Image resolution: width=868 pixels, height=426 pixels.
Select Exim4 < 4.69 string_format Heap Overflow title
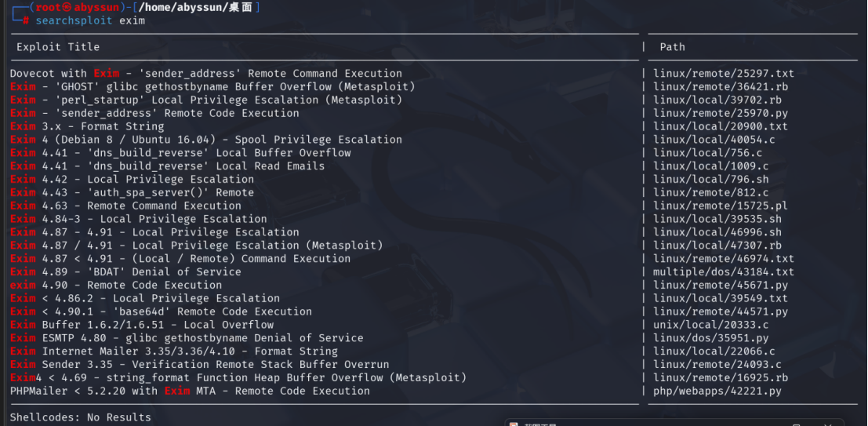click(238, 378)
